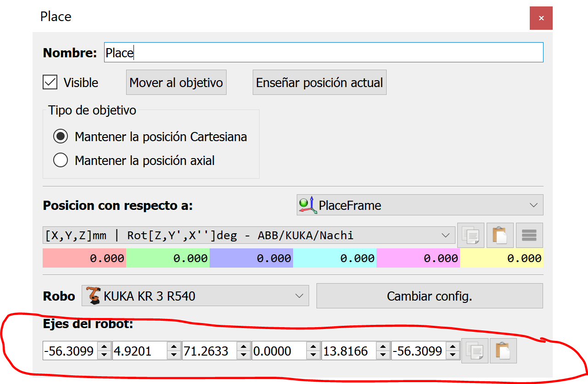This screenshot has width=588, height=384.
Task: Click Enseñar posición actual button
Action: point(319,82)
